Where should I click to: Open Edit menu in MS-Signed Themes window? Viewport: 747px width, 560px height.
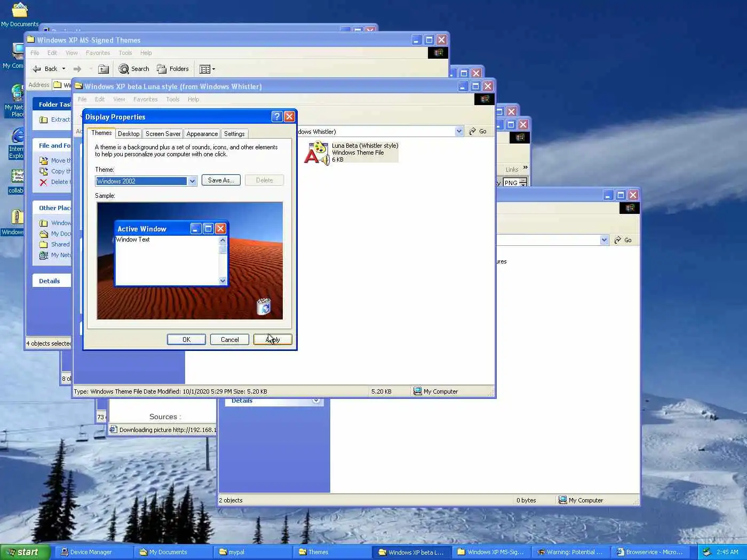coord(52,53)
